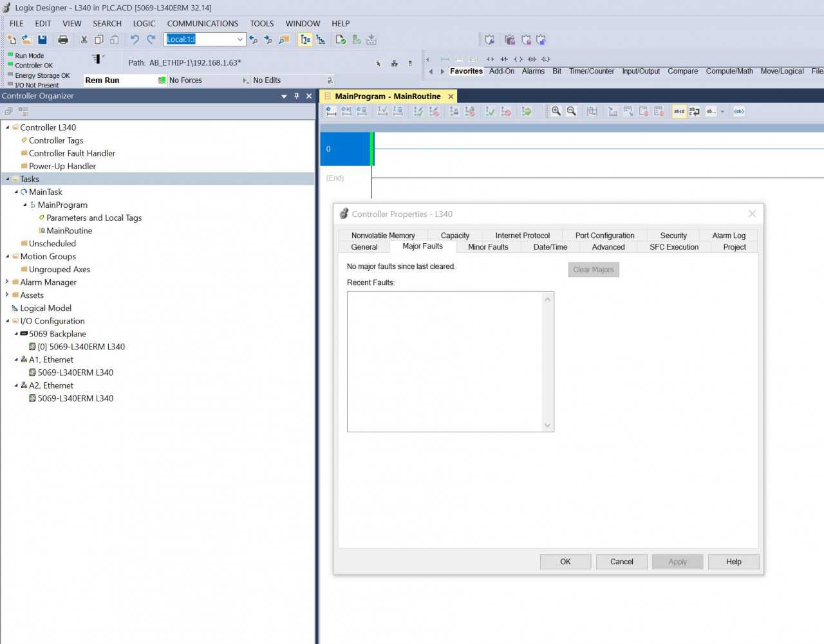Image resolution: width=824 pixels, height=644 pixels.
Task: Expand the Assets tree node
Action: [x=8, y=295]
